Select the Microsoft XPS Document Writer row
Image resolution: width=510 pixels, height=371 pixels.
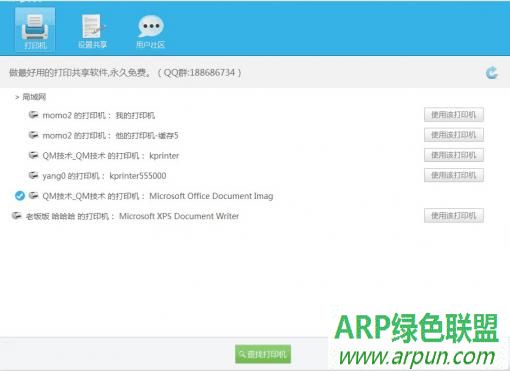(132, 216)
